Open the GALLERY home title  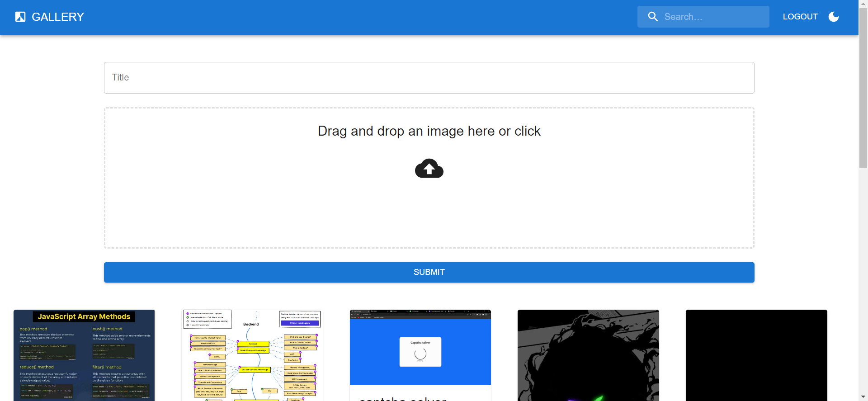tap(58, 17)
